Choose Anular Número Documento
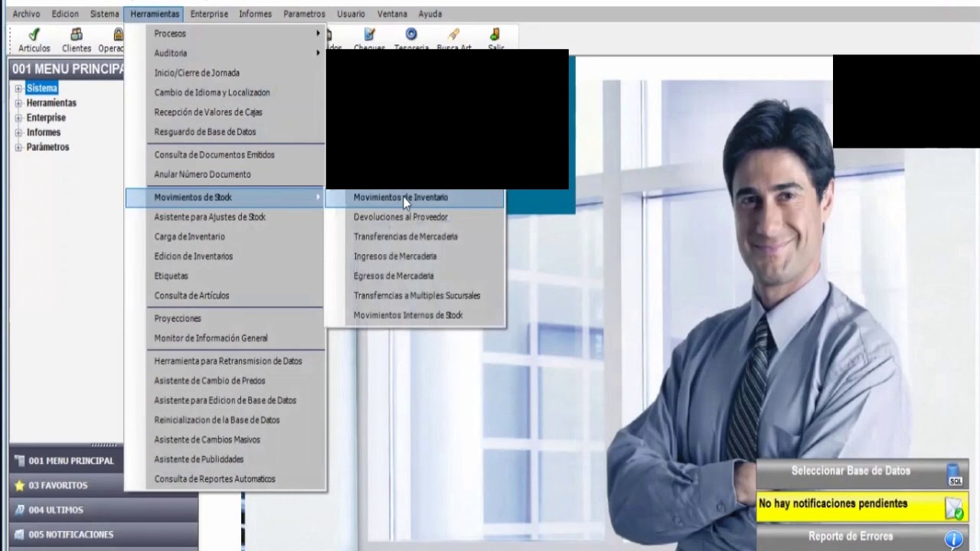Viewport: 980px width, 551px height. 226,174
